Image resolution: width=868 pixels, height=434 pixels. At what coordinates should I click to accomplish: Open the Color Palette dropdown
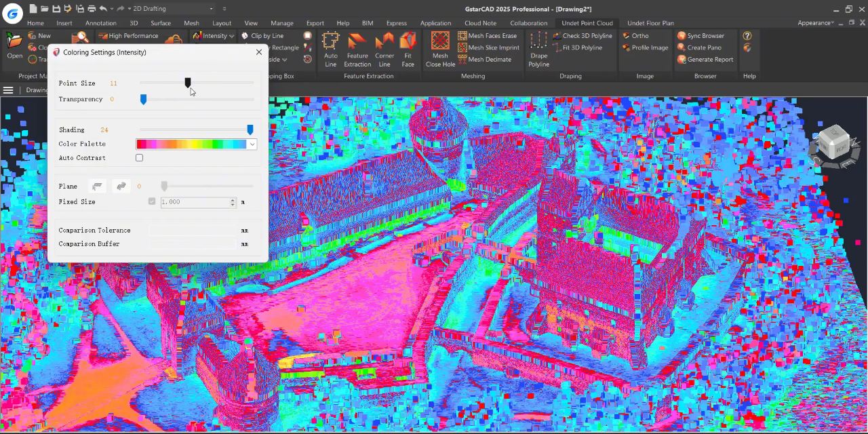coord(252,144)
